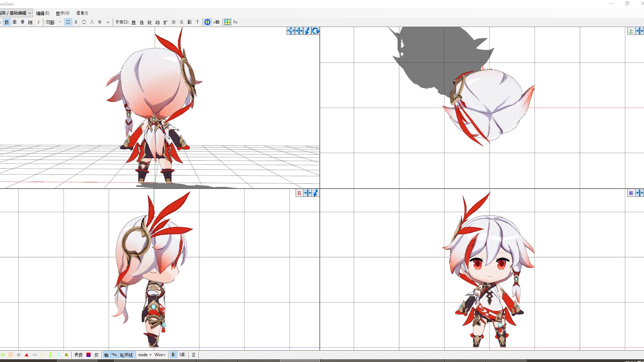Screen dimensions: 644x362
Task: Toggle the 轴 axis display button
Action: pos(106,355)
